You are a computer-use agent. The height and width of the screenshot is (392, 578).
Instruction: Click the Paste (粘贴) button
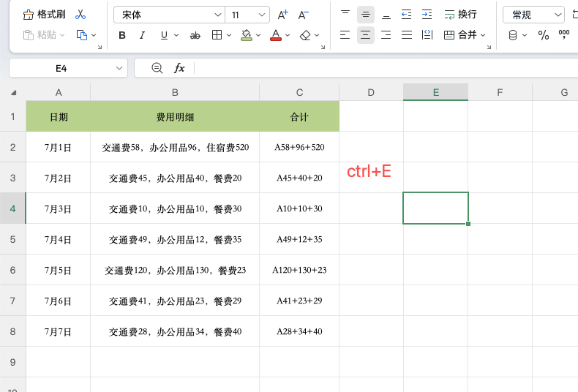point(40,35)
